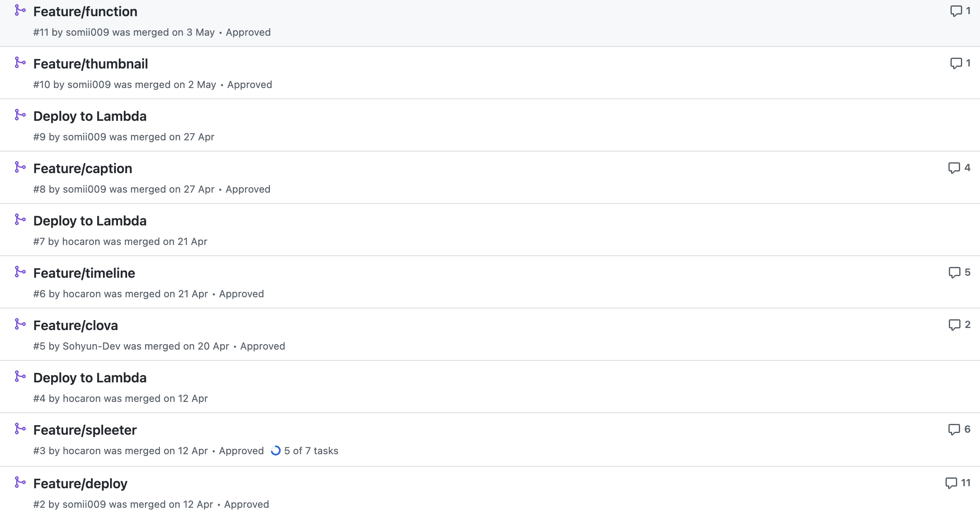
Task: Open the Feature/spleeter pull request title
Action: coord(85,430)
